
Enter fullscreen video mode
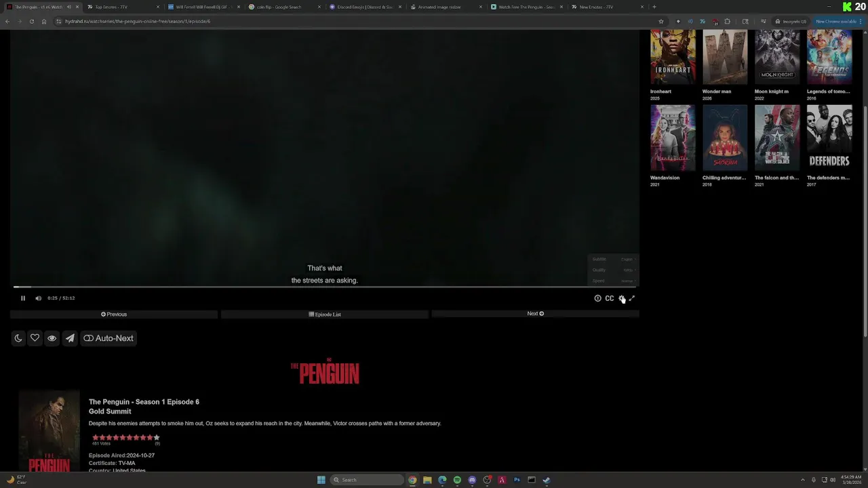pyautogui.click(x=631, y=298)
